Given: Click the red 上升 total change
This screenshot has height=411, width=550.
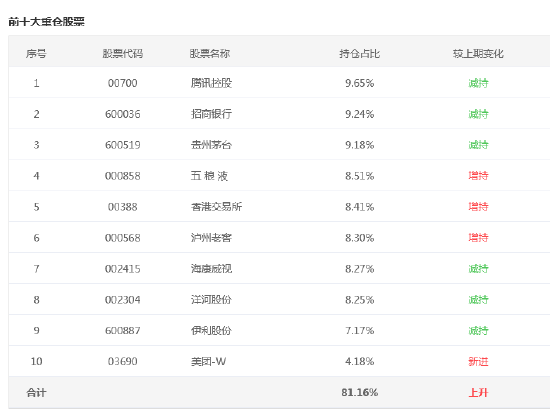Looking at the screenshot, I should pos(478,392).
